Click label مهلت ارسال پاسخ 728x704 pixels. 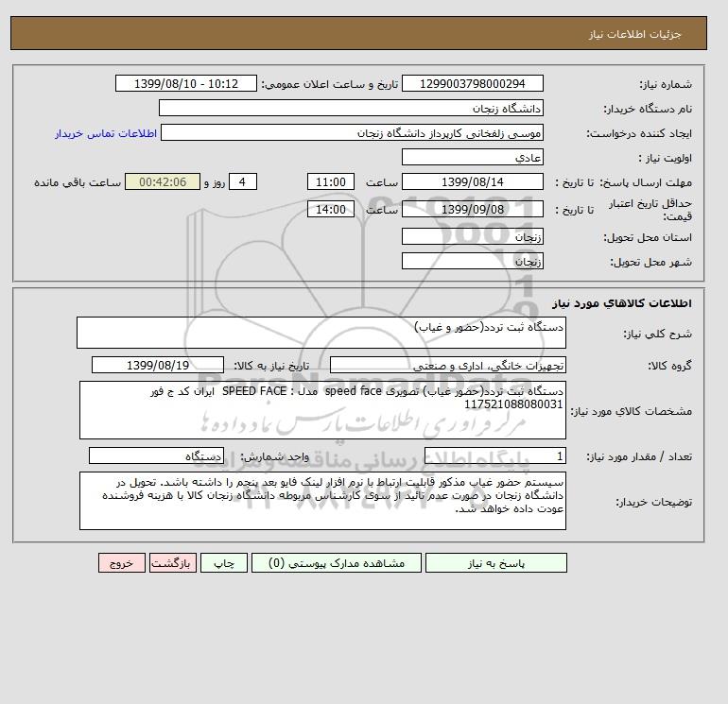[646, 182]
